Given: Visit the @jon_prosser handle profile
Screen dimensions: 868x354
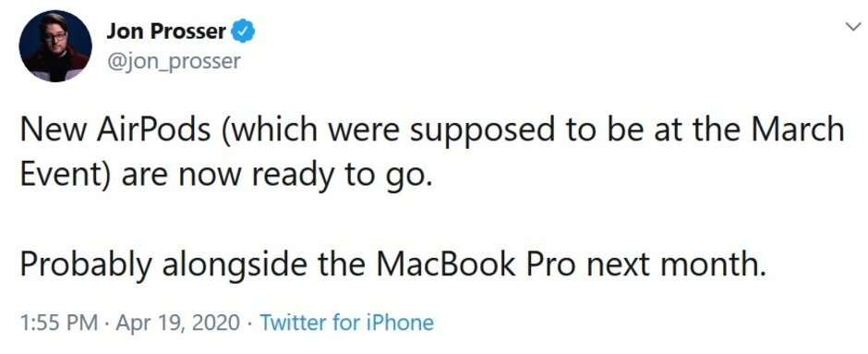Looking at the screenshot, I should click(174, 61).
